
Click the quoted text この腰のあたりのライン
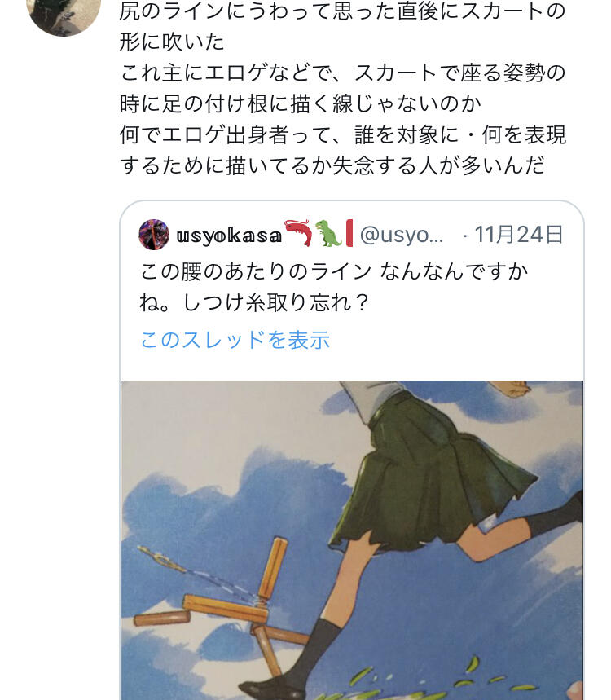256,271
